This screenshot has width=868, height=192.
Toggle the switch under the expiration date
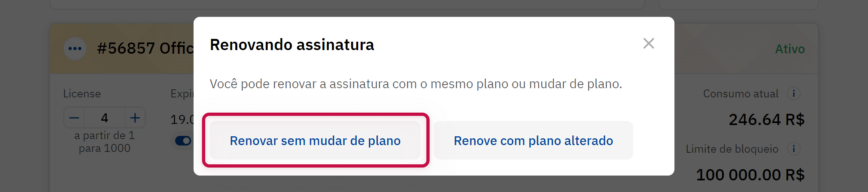183,141
